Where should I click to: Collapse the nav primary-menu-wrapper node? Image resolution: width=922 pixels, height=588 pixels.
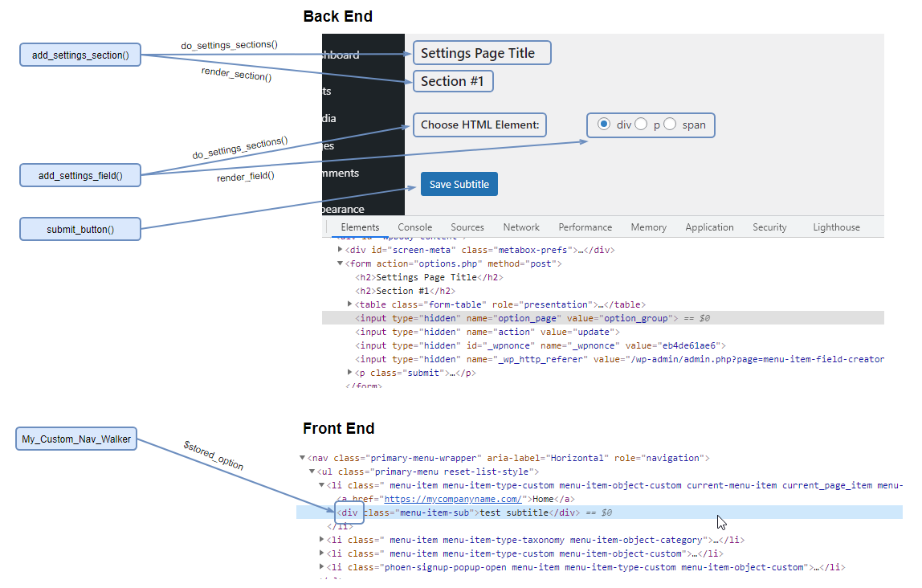[302, 457]
